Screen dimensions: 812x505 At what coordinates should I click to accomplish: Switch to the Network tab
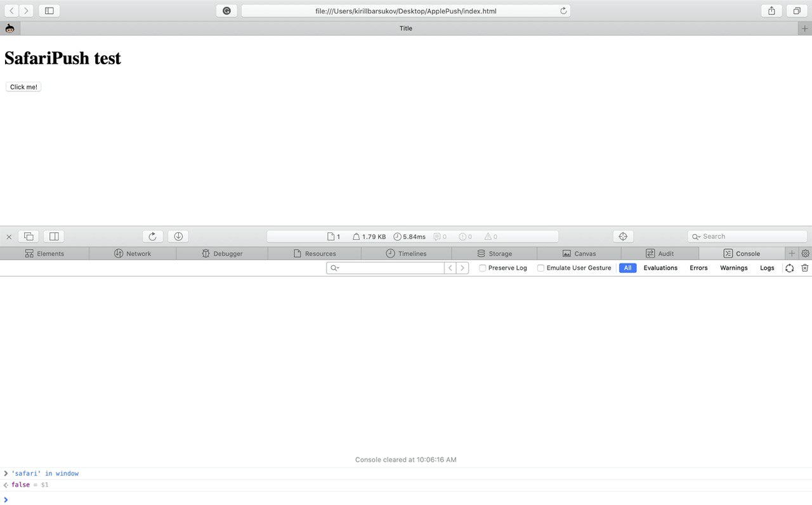pos(133,253)
